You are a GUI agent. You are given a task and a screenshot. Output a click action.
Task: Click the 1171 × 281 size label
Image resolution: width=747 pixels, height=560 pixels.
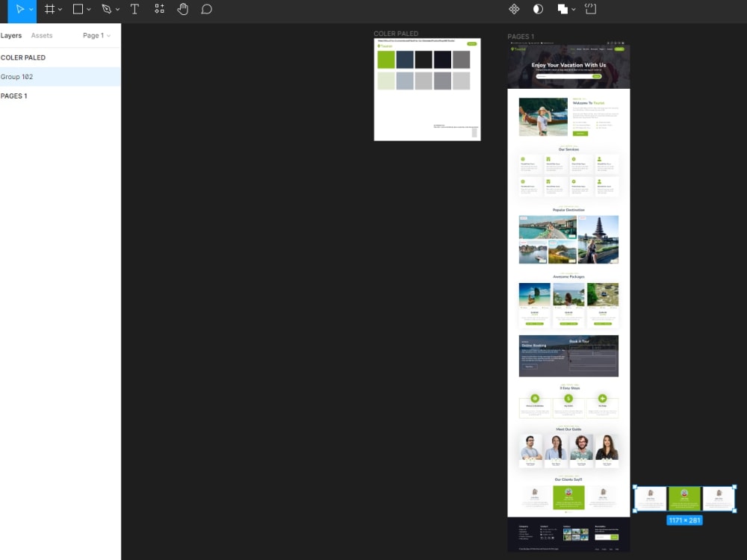[x=684, y=520]
